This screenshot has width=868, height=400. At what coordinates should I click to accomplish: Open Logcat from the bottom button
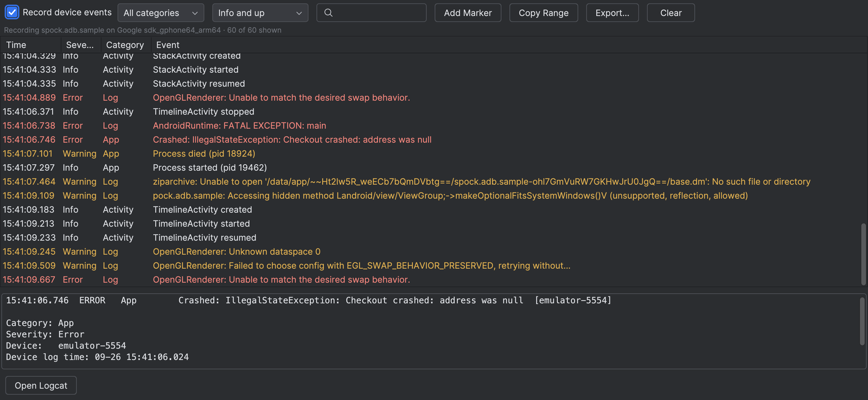point(41,385)
